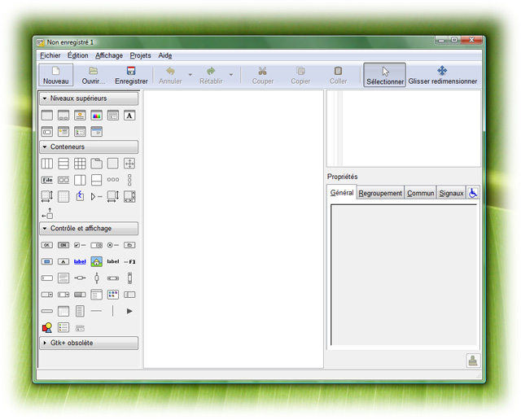Choose the Vertical scrollbar widget icon
The image size is (521, 420).
pyautogui.click(x=129, y=278)
